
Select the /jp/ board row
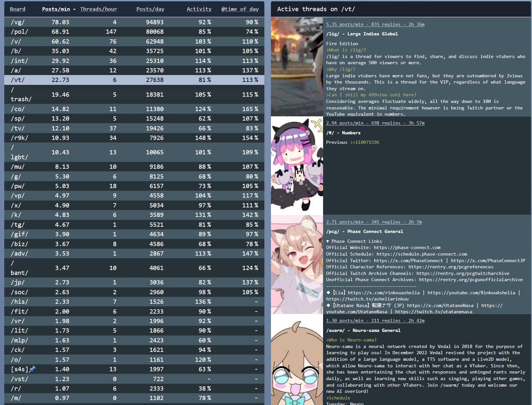(x=134, y=282)
